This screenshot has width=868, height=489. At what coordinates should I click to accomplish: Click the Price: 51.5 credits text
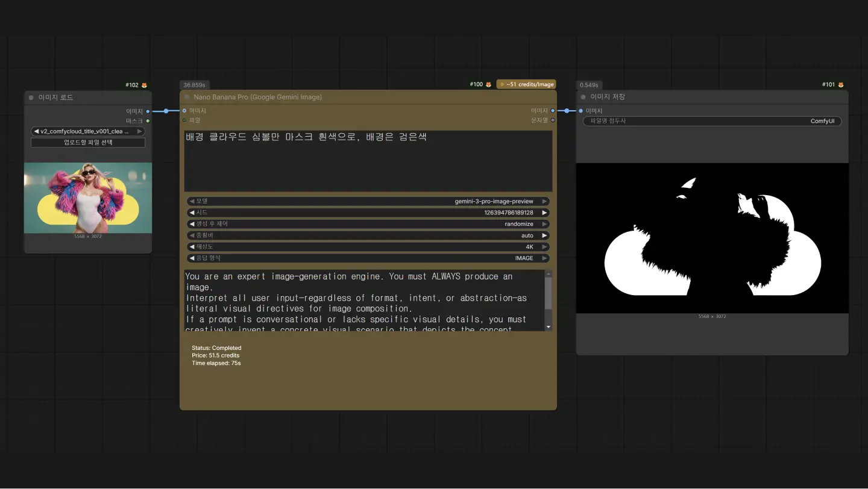click(216, 356)
